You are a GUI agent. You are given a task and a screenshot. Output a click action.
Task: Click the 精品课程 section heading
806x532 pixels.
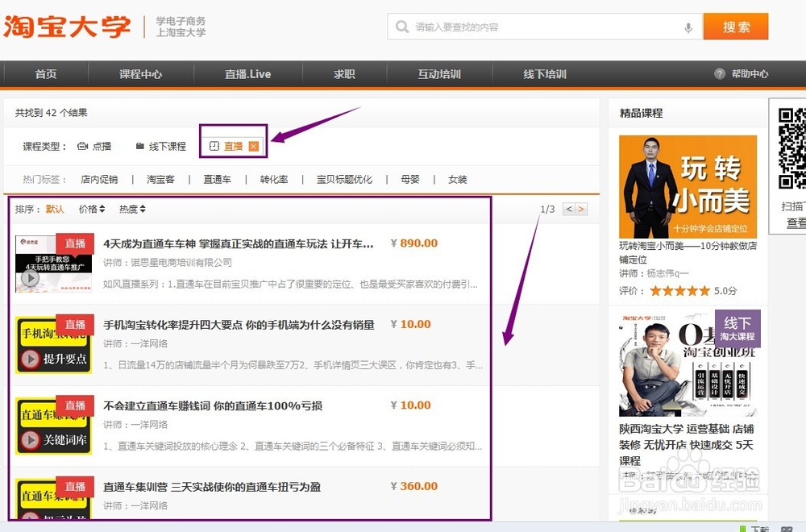pos(641,114)
